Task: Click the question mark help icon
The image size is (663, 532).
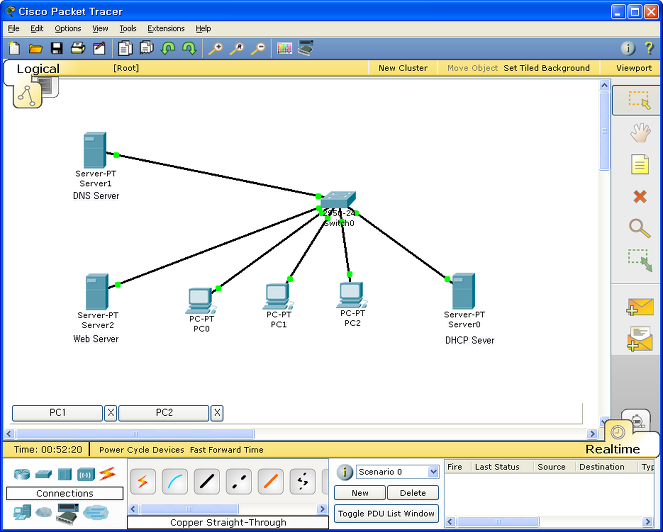Action: click(649, 48)
